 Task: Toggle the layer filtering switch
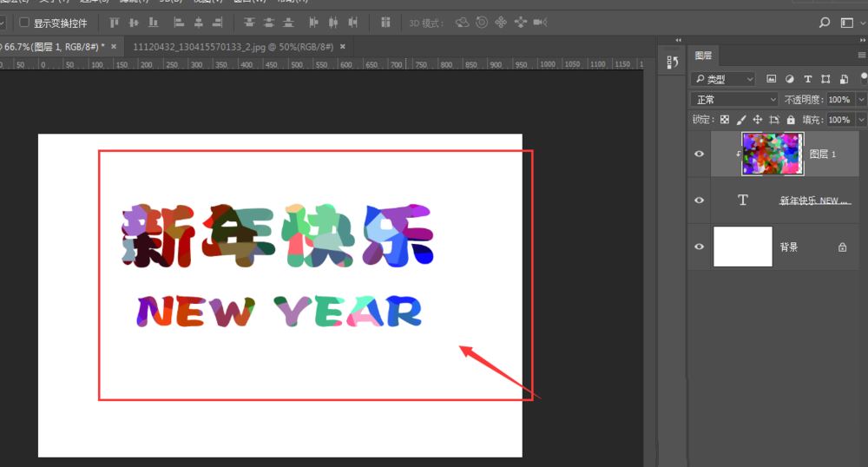tap(864, 78)
